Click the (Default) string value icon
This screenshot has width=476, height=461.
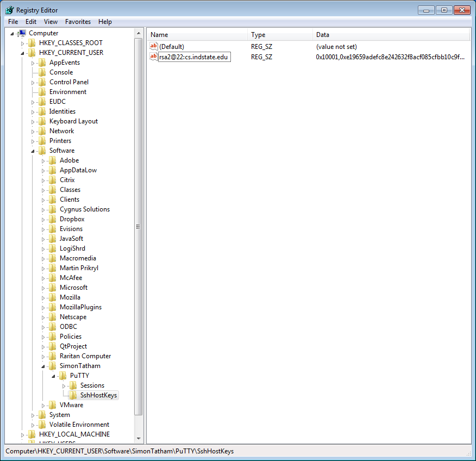coord(154,46)
